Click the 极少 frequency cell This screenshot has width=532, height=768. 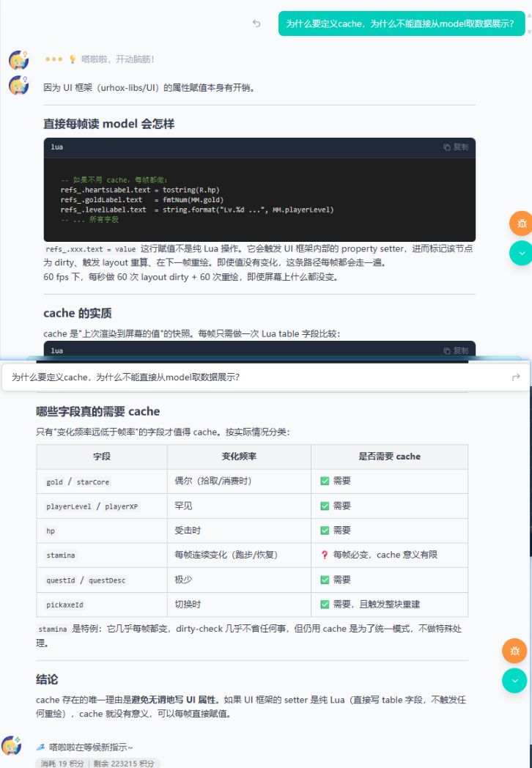(x=239, y=580)
